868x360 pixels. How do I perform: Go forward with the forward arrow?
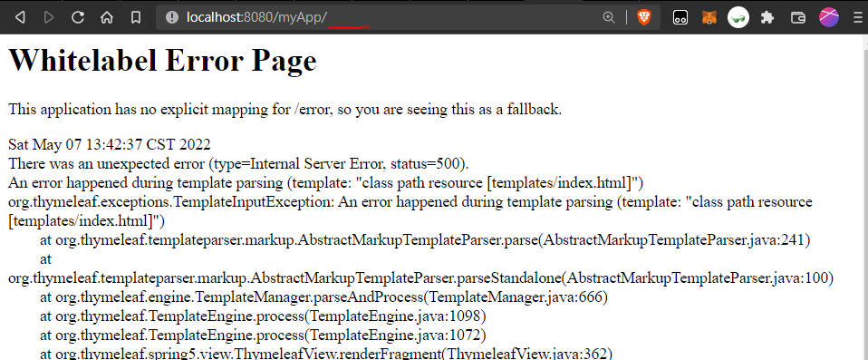tap(49, 18)
